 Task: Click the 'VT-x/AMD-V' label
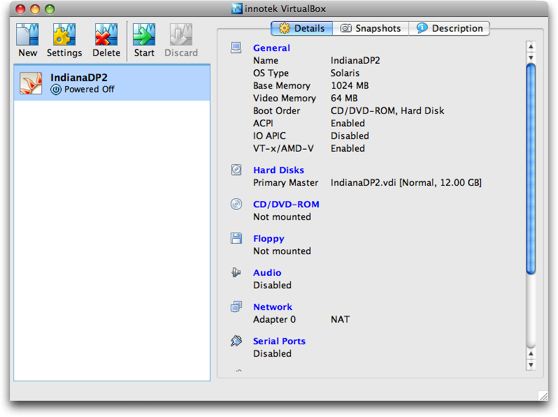[x=283, y=148]
